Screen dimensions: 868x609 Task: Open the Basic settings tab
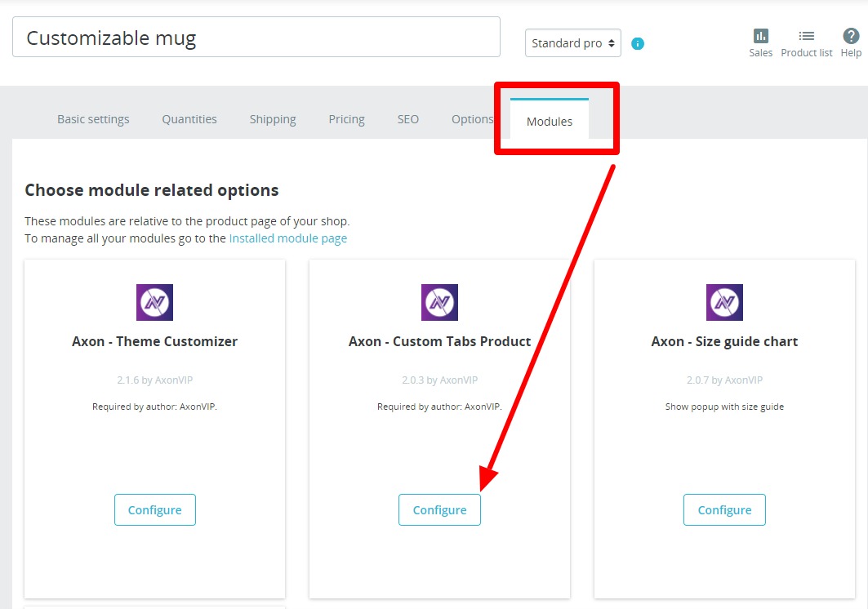tap(92, 119)
